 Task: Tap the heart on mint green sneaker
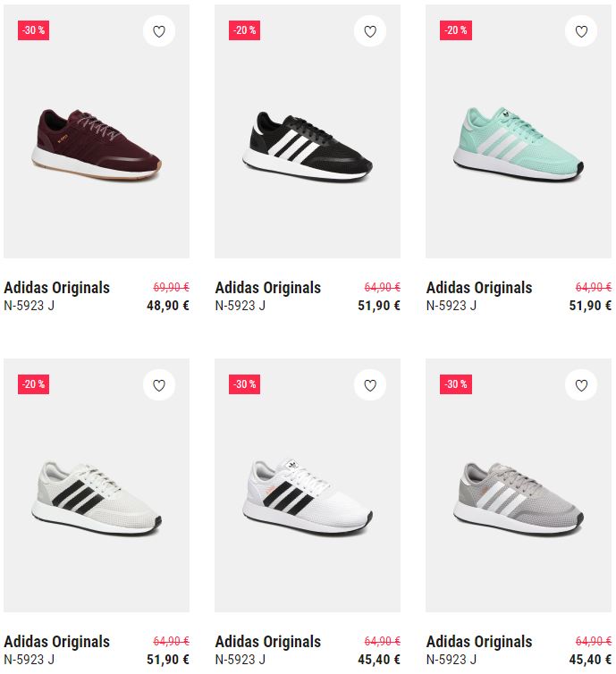point(581,31)
